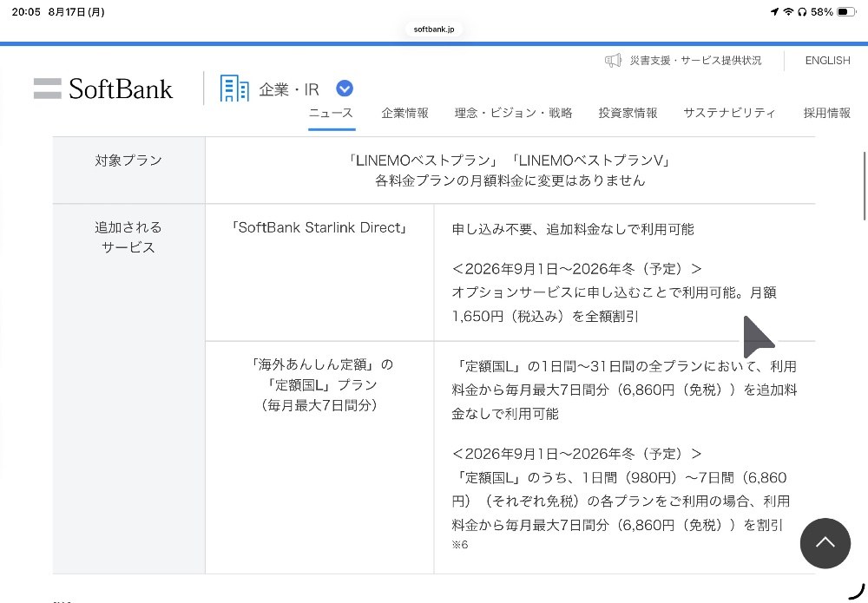Click the 企業・IR heading text
This screenshot has height=603, width=868.
289,89
